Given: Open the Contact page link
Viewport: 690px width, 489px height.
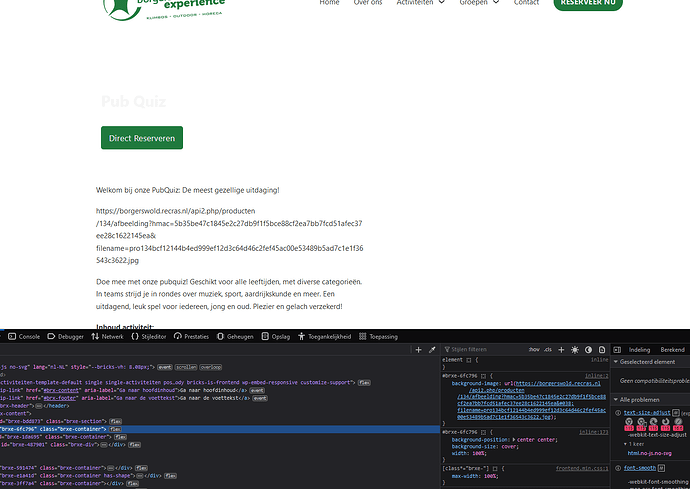Looking at the screenshot, I should coord(526,3).
